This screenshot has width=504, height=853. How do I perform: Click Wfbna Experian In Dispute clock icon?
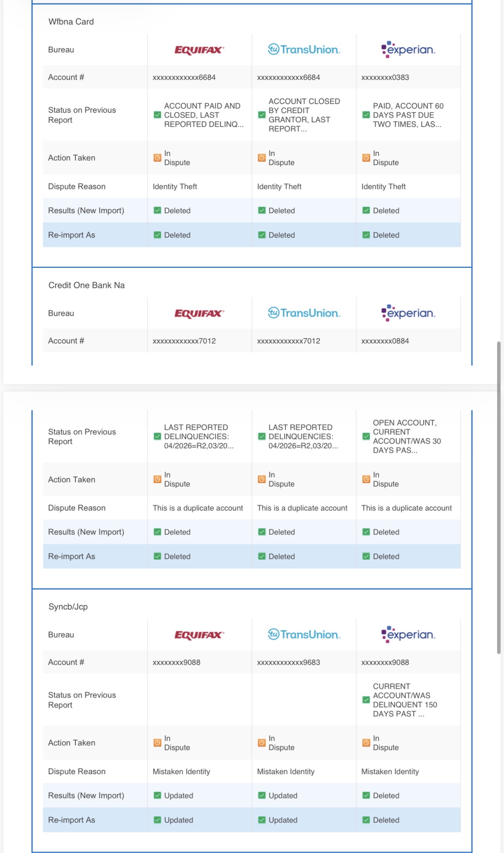pyautogui.click(x=366, y=158)
